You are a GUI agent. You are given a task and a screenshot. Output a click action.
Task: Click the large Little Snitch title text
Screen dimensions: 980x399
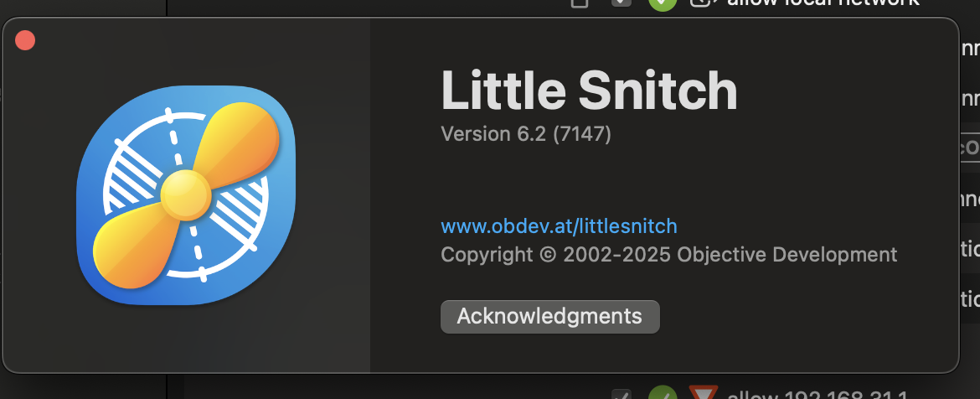pos(590,91)
